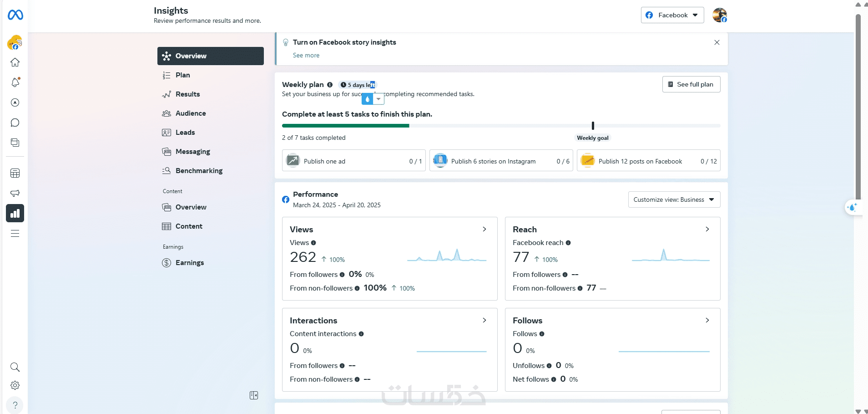The width and height of the screenshot is (868, 414).
Task: Expand the Follows card chevron
Action: click(x=707, y=320)
